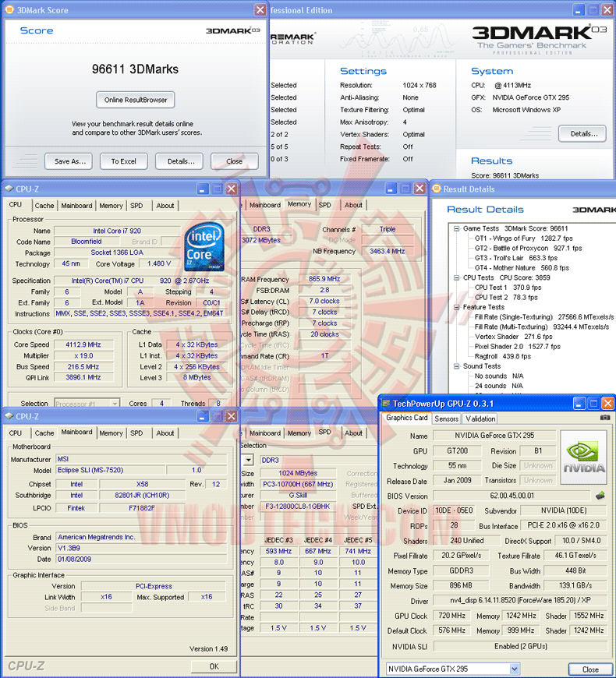Viewport: 616px width, 678px height.
Task: Click NVIDIA SLI Enabled (2 GPUs) field
Action: click(x=520, y=646)
